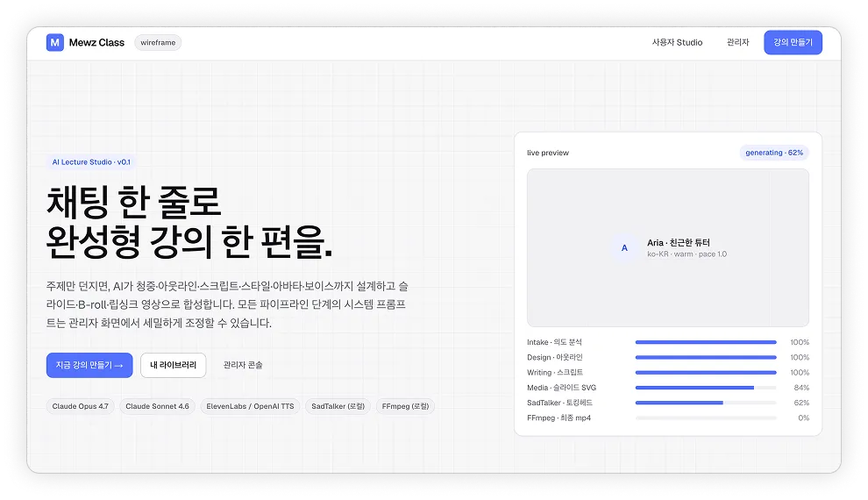Click the SadTalker 토킹헤드 progress bar

point(706,403)
